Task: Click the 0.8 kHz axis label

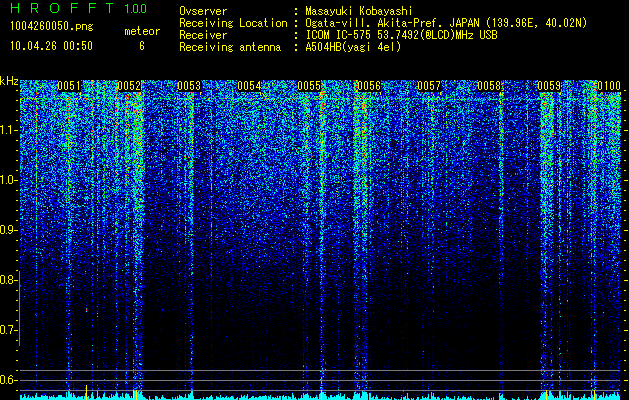Action: point(8,280)
